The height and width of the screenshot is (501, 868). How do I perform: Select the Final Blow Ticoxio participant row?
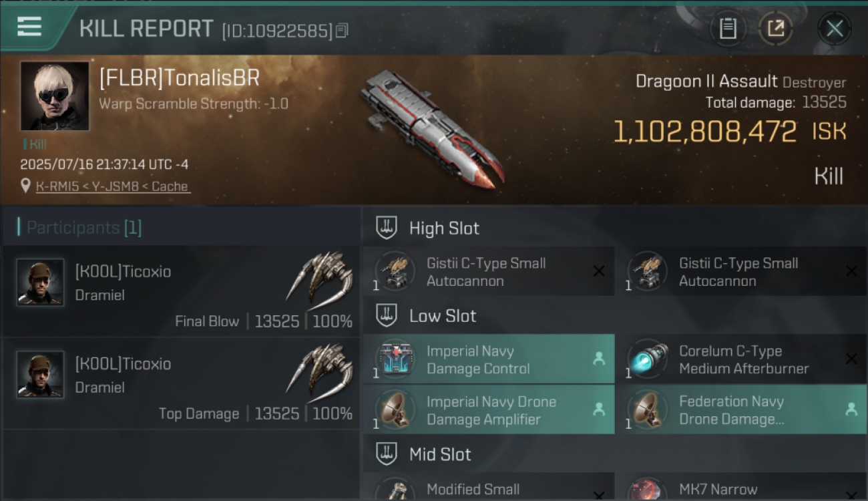point(181,291)
